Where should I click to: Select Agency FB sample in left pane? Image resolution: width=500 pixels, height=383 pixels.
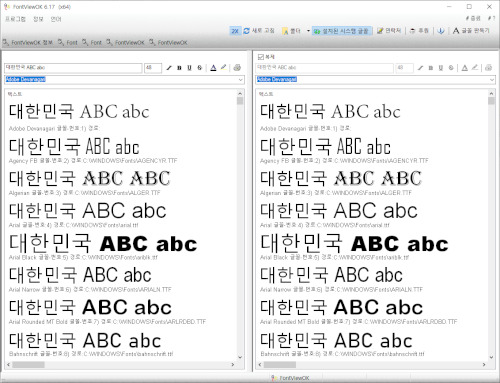click(74, 147)
